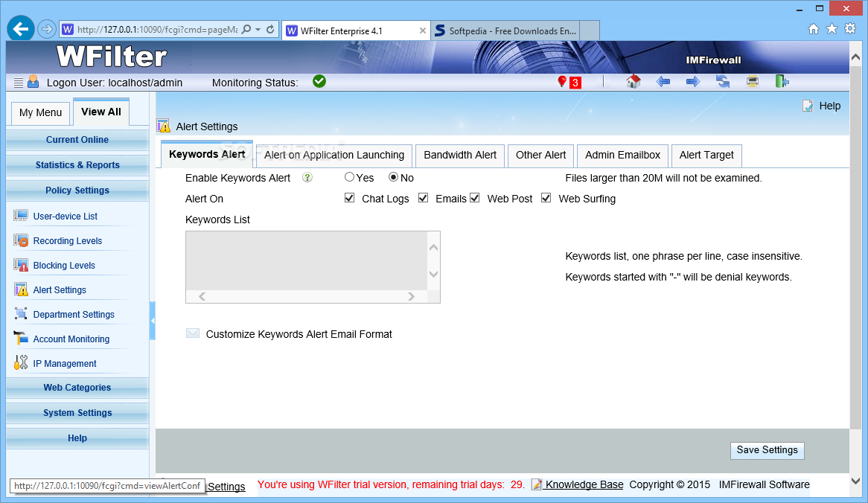Click the WFilter toolbar forward arrow

[x=693, y=82]
